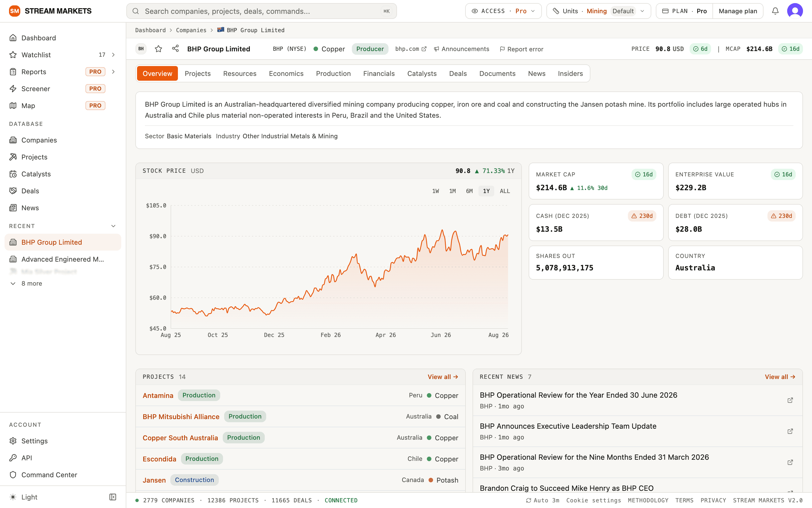Open the Antamina project link
This screenshot has height=508, width=812.
point(158,395)
